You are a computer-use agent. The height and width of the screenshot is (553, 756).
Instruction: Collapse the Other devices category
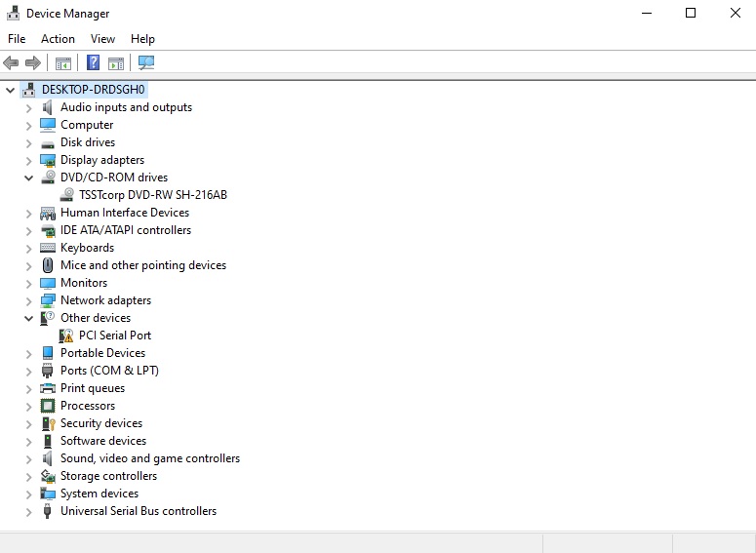point(28,318)
